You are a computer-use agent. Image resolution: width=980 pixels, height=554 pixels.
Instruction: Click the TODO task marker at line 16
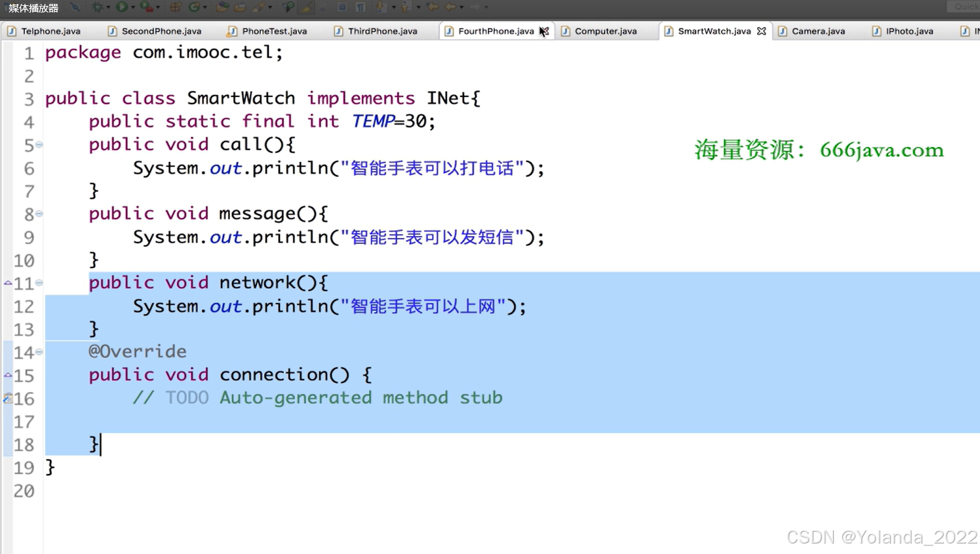[x=8, y=398]
